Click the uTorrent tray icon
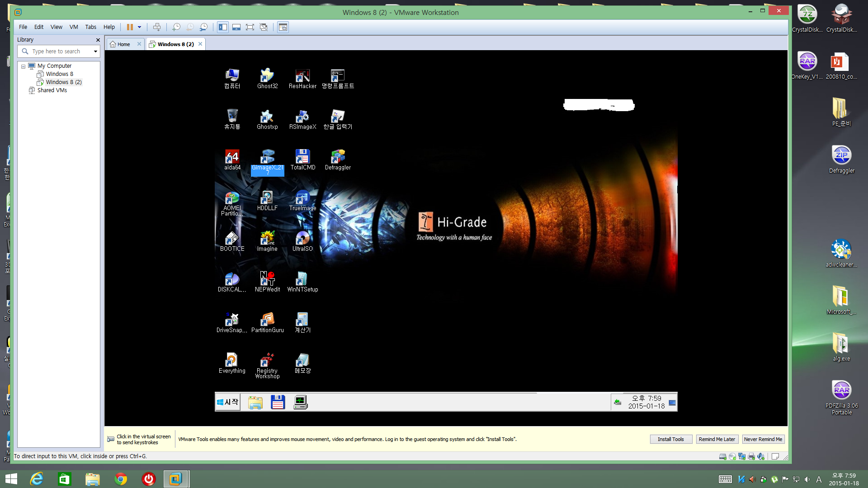 (774, 479)
